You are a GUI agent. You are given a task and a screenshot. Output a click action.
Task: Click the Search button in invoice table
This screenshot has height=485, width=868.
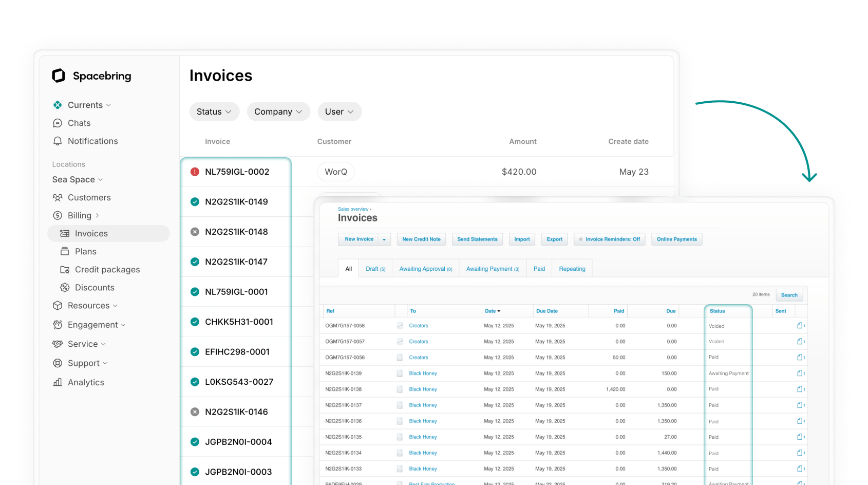click(789, 295)
